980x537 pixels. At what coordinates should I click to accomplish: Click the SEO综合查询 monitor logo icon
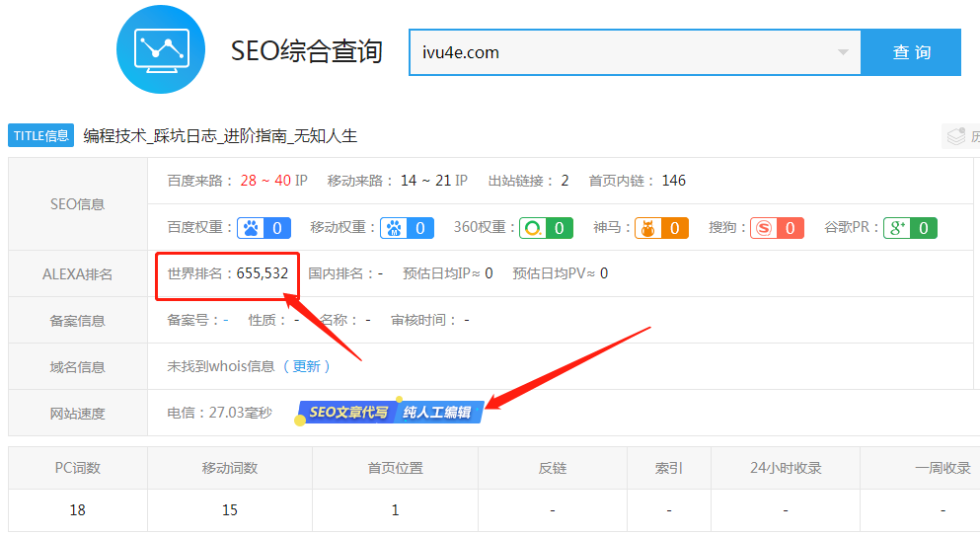click(x=161, y=49)
